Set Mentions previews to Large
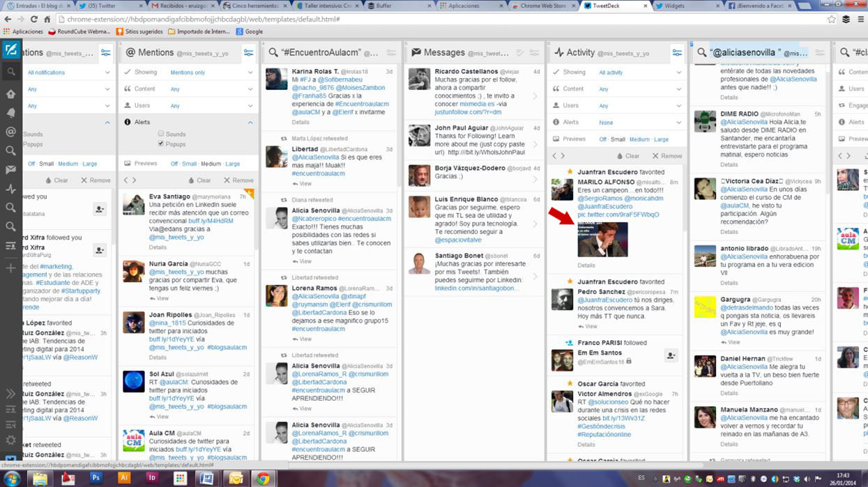868x487 pixels. (232, 164)
